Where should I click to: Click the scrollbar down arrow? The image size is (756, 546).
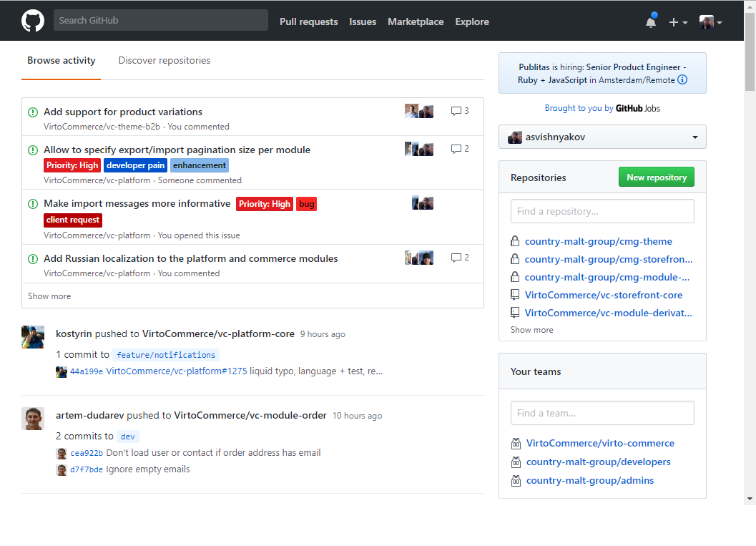tap(750, 499)
